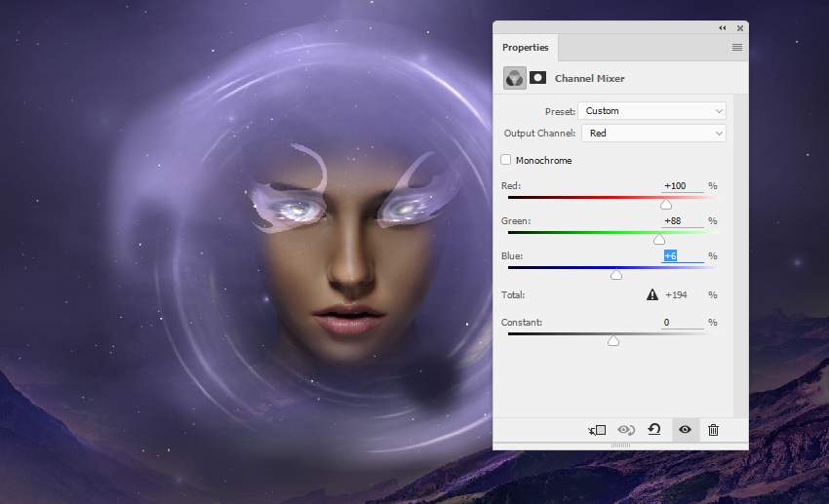Click the Constant: label
This screenshot has width=829, height=504.
pyautogui.click(x=522, y=323)
